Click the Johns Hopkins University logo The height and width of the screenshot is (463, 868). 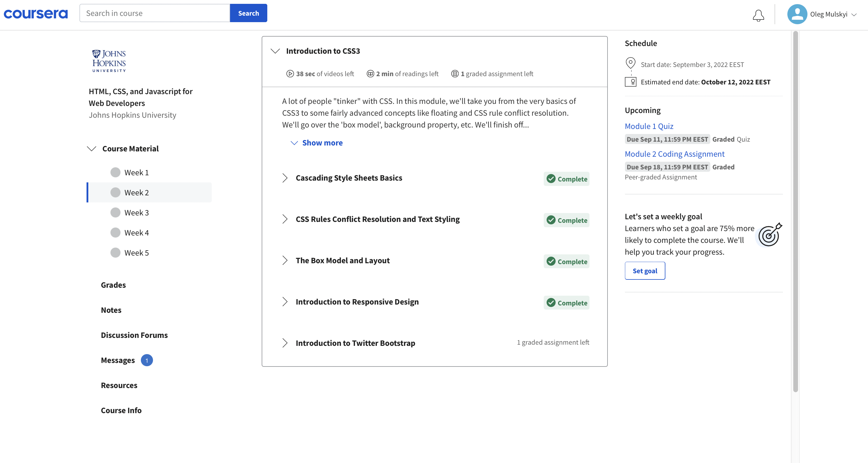click(x=109, y=60)
